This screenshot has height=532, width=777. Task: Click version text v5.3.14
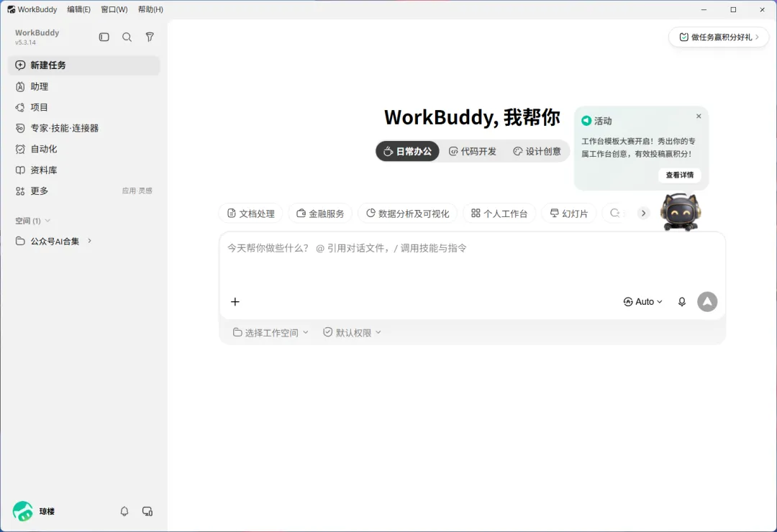(25, 42)
